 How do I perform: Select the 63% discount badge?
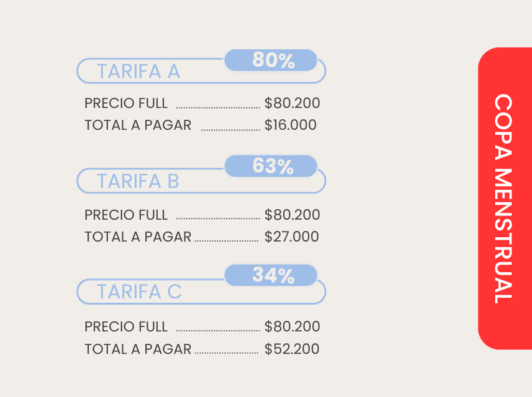(x=271, y=167)
